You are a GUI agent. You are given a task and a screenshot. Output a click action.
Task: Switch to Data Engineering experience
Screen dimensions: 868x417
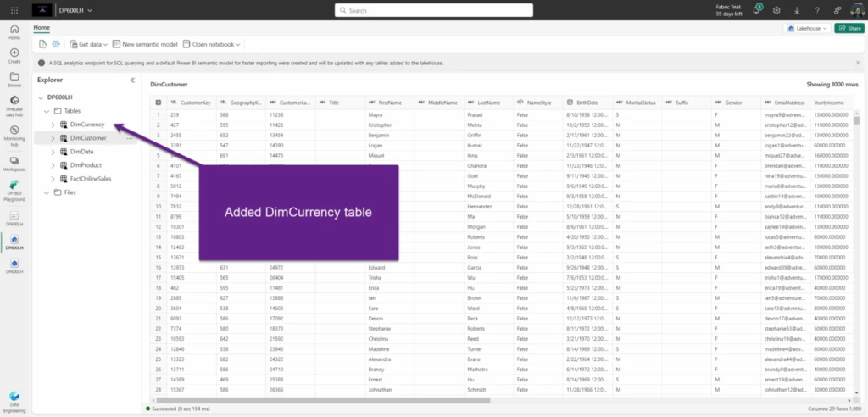click(x=14, y=402)
